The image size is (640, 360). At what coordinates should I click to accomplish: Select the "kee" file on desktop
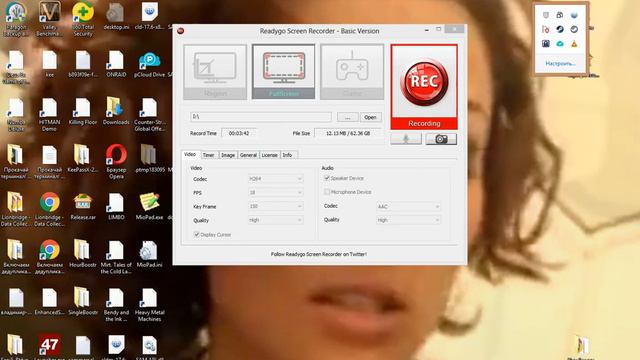tap(49, 64)
